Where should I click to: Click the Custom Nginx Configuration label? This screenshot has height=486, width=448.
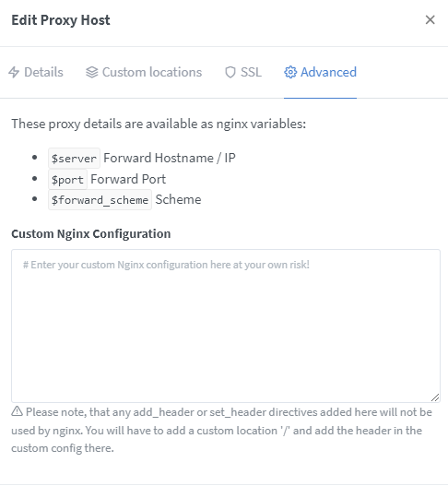[x=91, y=233]
